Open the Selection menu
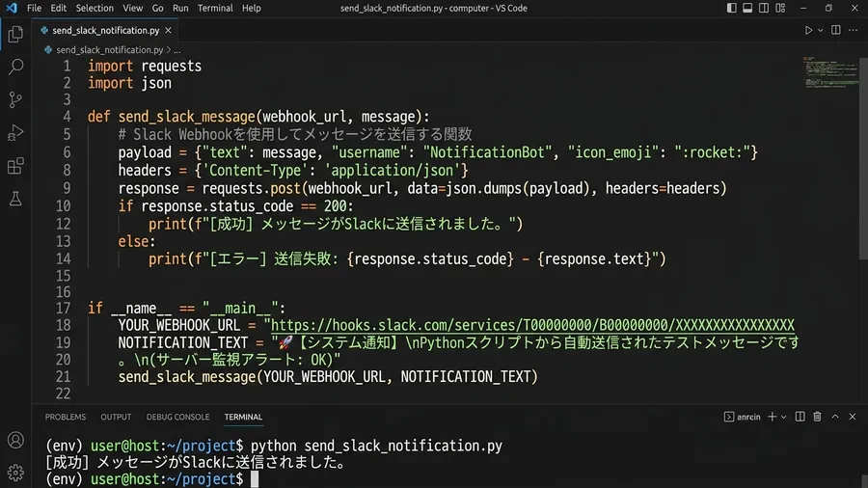 pyautogui.click(x=95, y=8)
